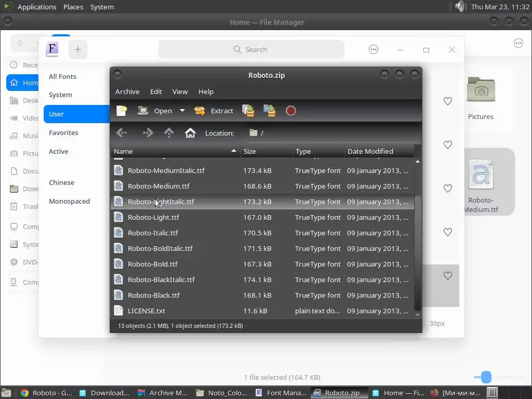Open Font Manager more-options menu icon
The height and width of the screenshot is (399, 532).
click(374, 49)
